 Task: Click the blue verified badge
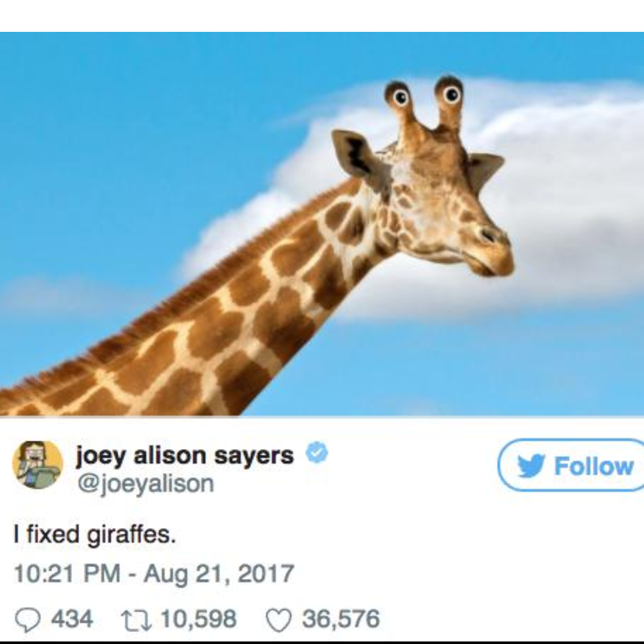(317, 454)
